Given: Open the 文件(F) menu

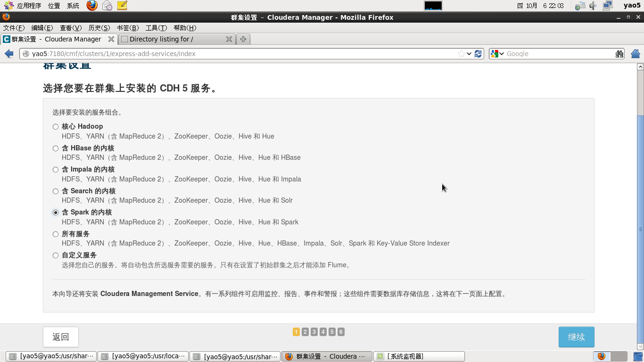Looking at the screenshot, I should (x=14, y=28).
